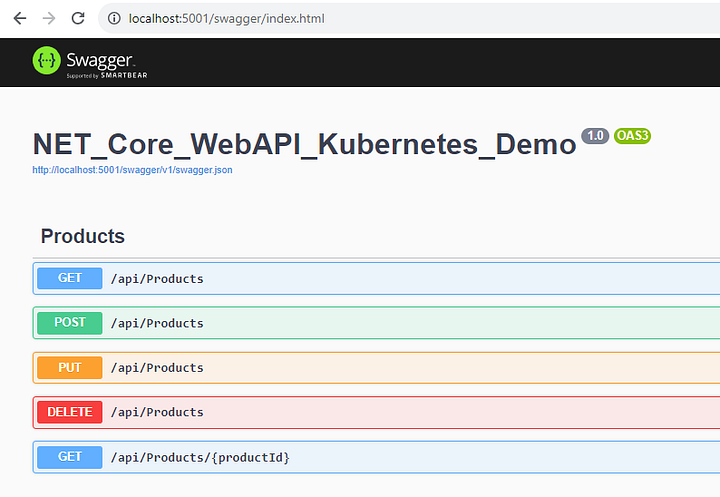720x497 pixels.
Task: Reload the Swagger page
Action: [x=78, y=18]
